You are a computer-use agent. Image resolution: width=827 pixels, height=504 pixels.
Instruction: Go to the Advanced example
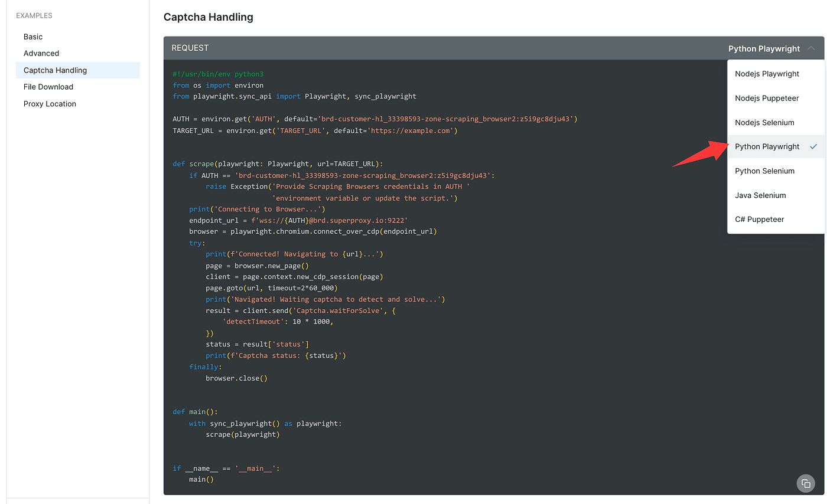[41, 53]
